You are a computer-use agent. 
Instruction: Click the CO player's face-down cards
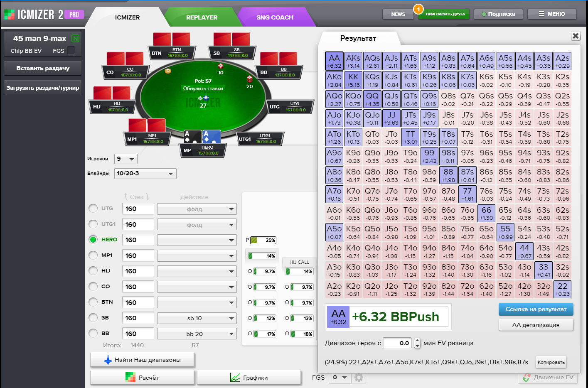125,59
